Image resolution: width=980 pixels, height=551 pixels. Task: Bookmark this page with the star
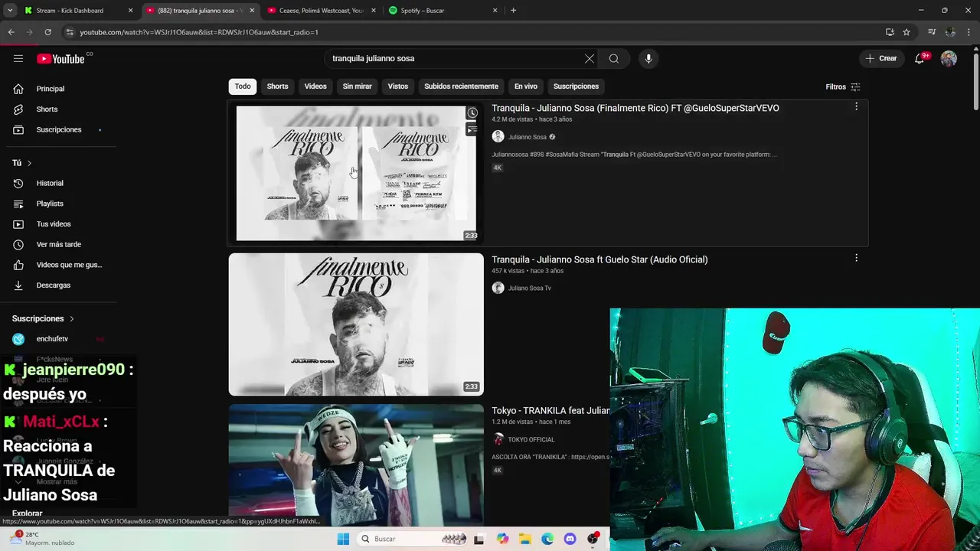[906, 32]
